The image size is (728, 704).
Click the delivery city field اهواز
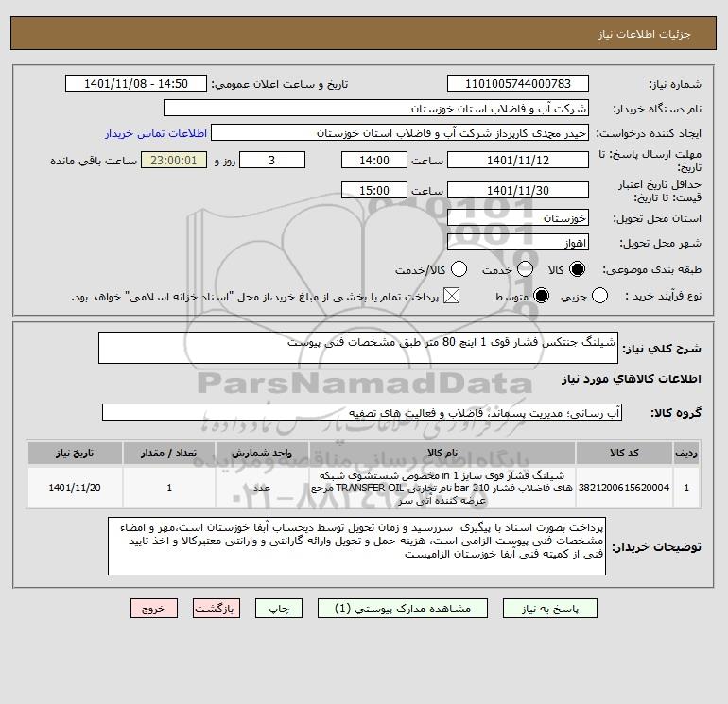click(518, 242)
